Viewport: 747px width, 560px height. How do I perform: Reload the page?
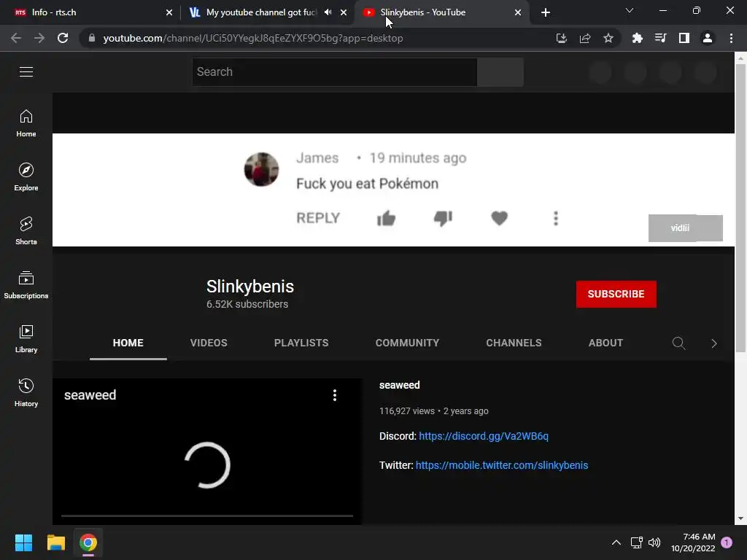click(63, 38)
